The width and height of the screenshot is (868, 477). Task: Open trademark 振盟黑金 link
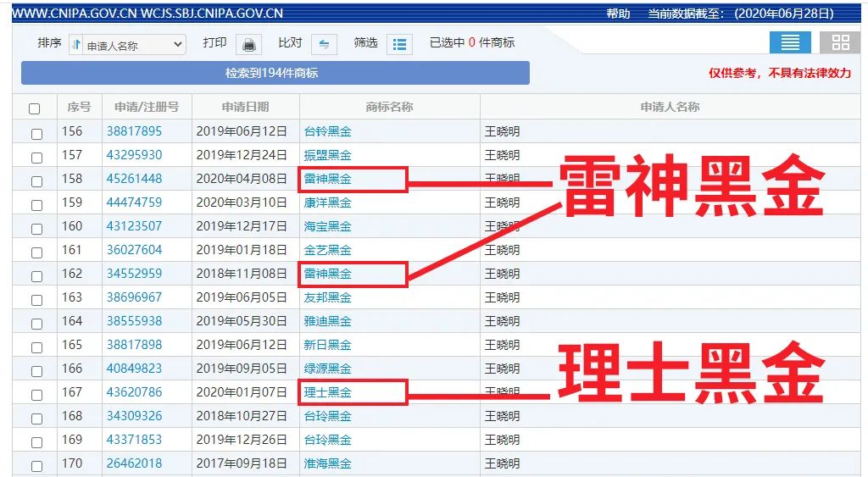click(x=327, y=155)
